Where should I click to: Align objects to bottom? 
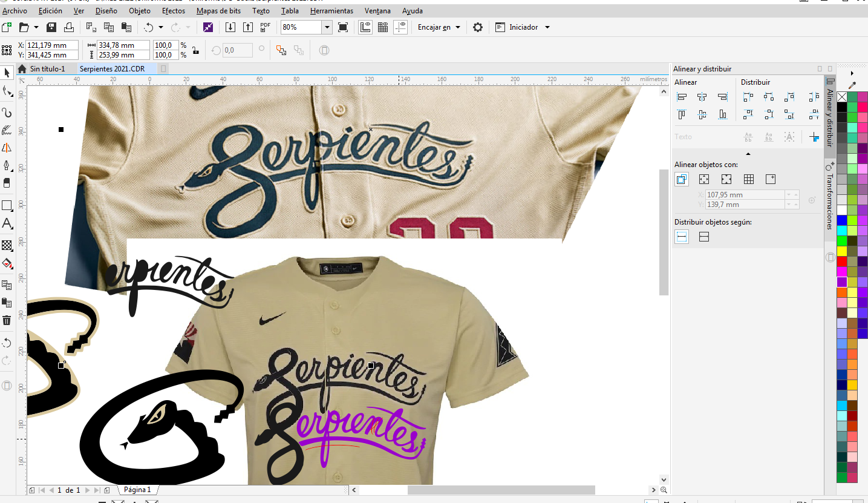[723, 114]
